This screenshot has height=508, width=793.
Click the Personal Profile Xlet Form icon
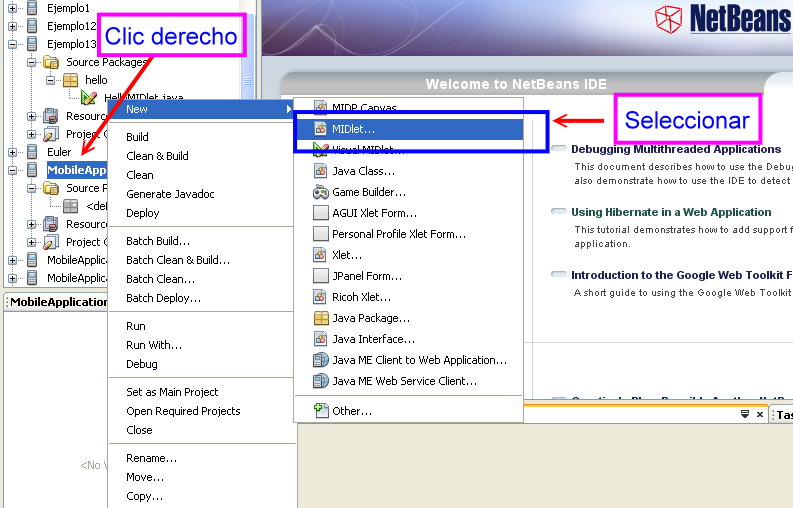(x=320, y=234)
